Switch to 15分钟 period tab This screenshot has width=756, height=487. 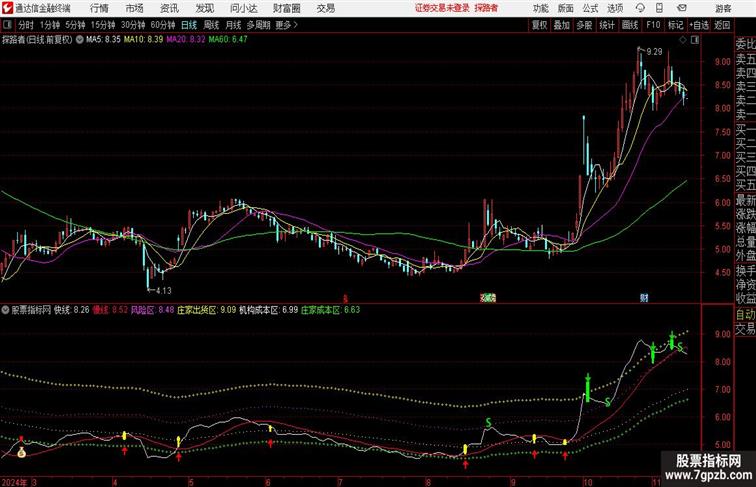coord(103,25)
